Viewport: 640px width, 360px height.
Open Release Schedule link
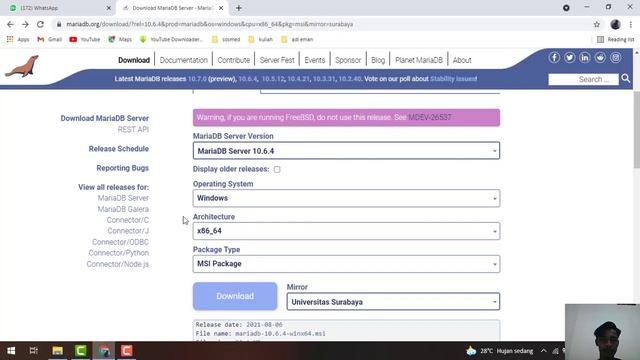[118, 149]
